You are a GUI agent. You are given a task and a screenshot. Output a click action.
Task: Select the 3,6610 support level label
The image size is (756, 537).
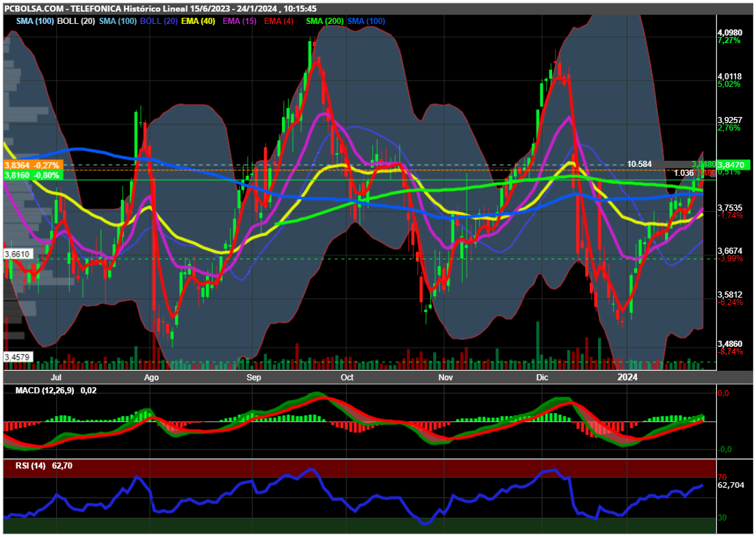(x=17, y=254)
